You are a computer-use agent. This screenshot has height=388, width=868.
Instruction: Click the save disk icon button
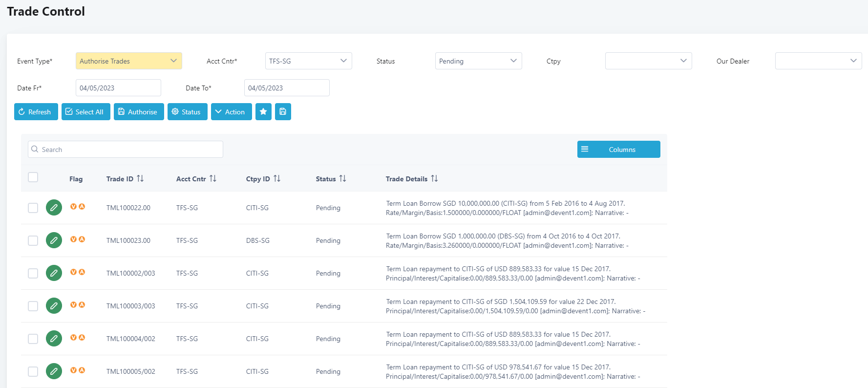[x=283, y=111]
